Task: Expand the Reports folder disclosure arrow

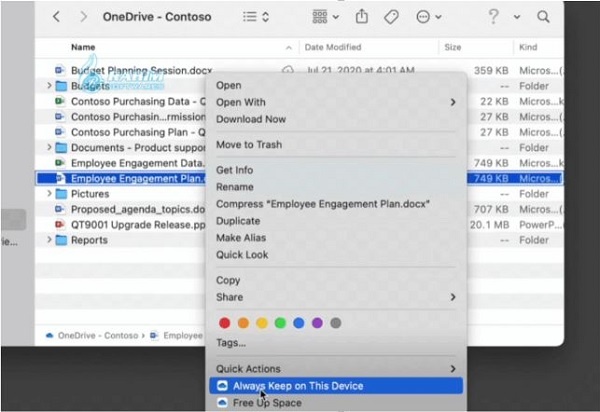Action: pyautogui.click(x=49, y=239)
